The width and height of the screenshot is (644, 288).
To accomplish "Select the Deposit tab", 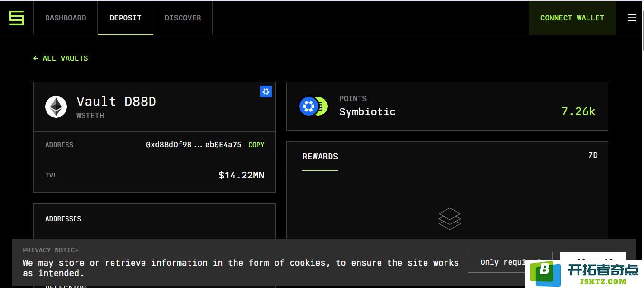I will pyautogui.click(x=125, y=18).
